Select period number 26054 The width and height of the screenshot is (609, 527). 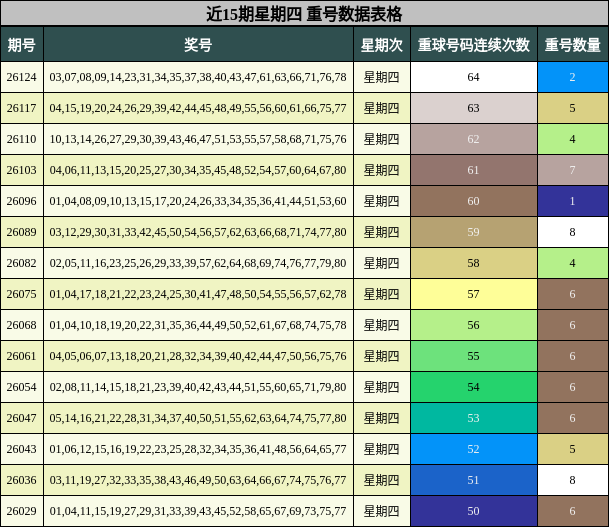point(21,387)
